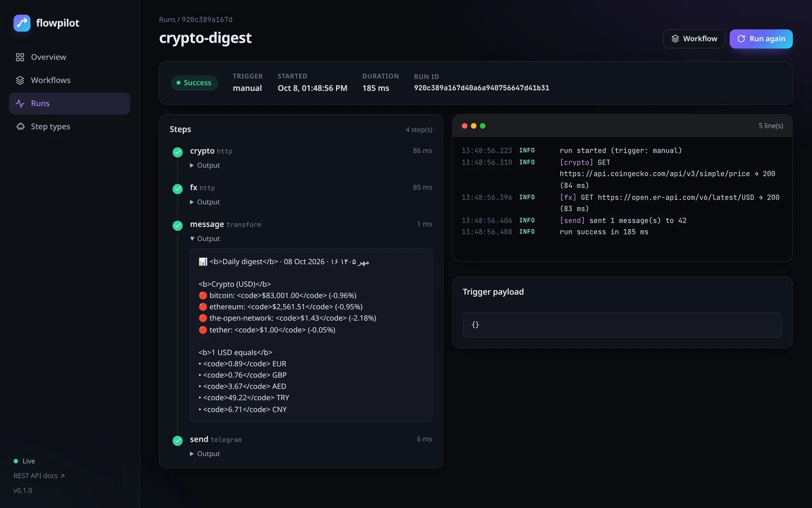
Task: Click the crypto-digest page title
Action: (x=206, y=38)
